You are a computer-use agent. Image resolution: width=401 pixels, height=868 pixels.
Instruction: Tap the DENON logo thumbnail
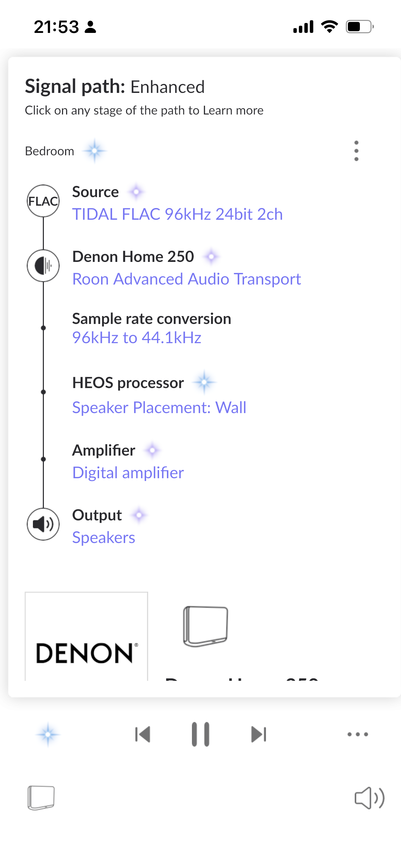coord(86,636)
